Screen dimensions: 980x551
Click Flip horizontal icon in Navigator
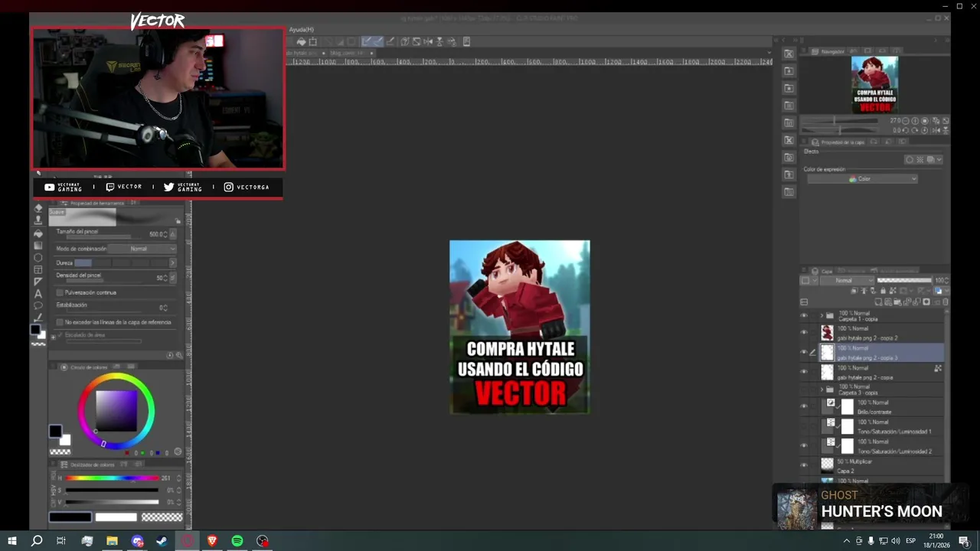pyautogui.click(x=935, y=130)
